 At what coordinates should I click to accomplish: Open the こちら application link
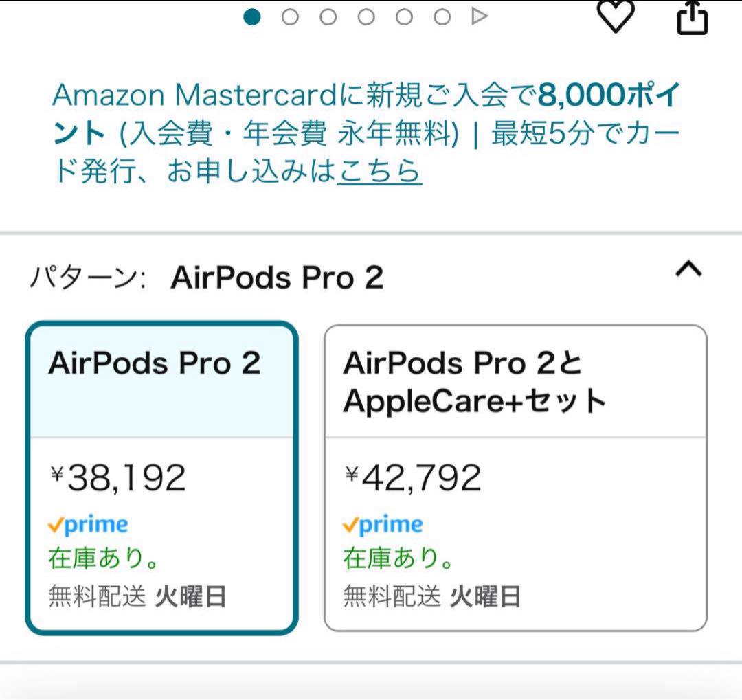(379, 170)
